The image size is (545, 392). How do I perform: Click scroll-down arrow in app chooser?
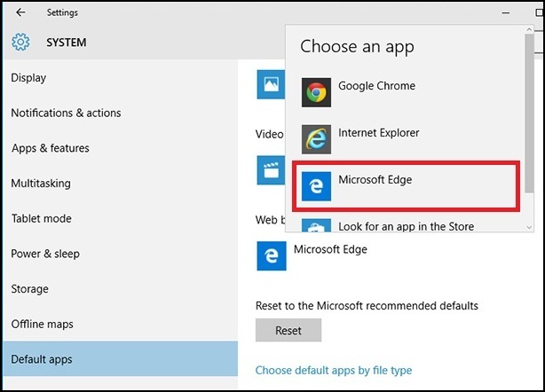pos(529,227)
